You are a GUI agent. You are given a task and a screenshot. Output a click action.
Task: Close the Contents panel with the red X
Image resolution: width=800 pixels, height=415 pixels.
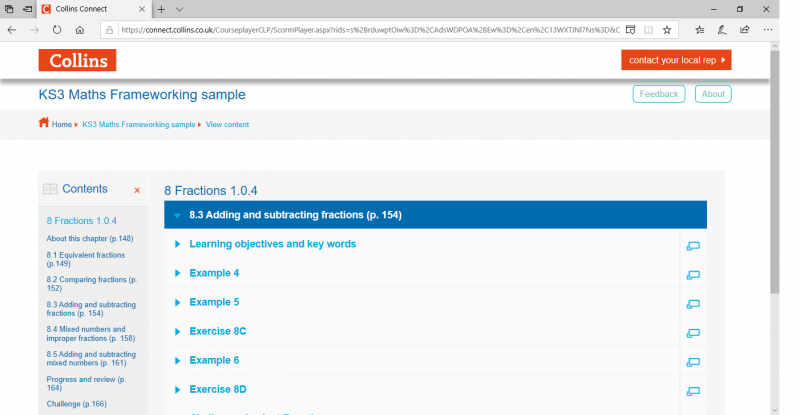[137, 190]
